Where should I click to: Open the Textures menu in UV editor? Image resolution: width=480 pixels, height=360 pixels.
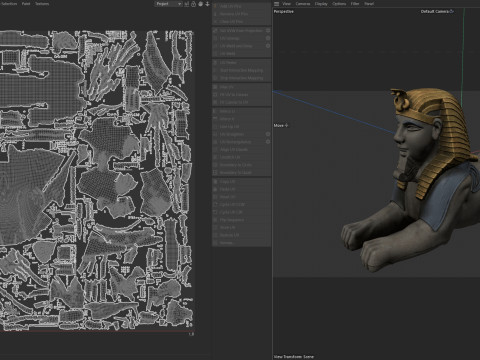42,4
